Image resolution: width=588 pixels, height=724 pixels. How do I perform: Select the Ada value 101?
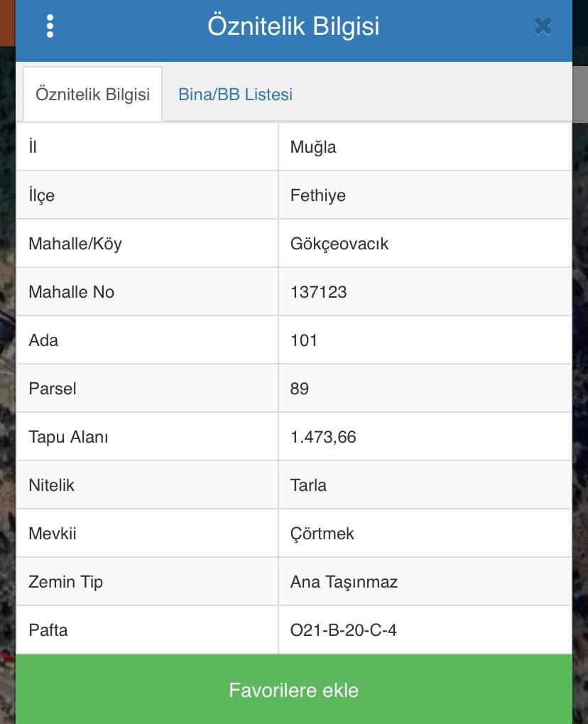coord(304,340)
